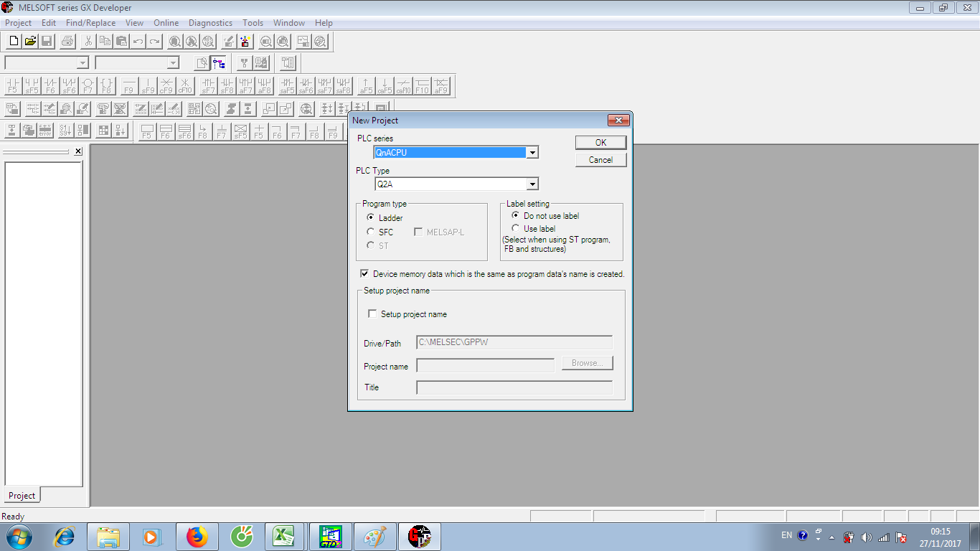
Task: Choose the Use label option
Action: click(x=533, y=228)
